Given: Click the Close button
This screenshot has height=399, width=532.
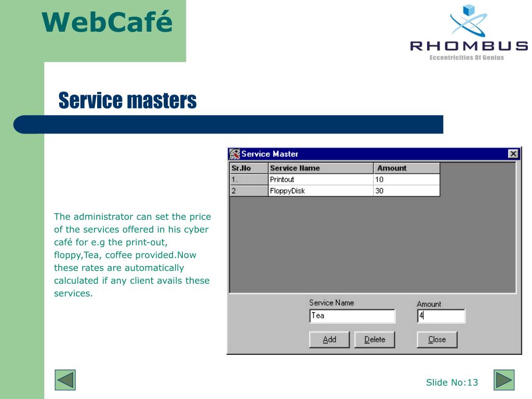Looking at the screenshot, I should (x=437, y=340).
